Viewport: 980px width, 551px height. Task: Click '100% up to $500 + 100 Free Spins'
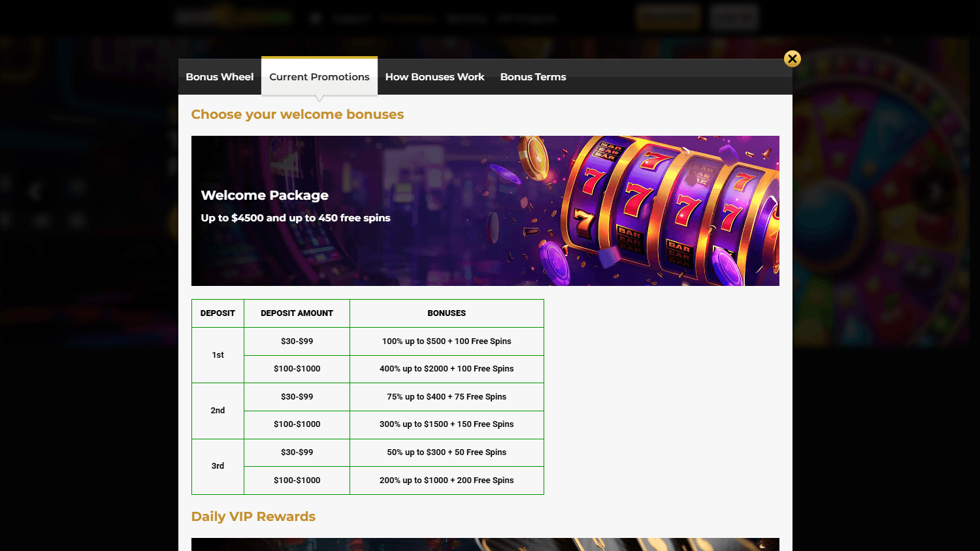click(447, 341)
